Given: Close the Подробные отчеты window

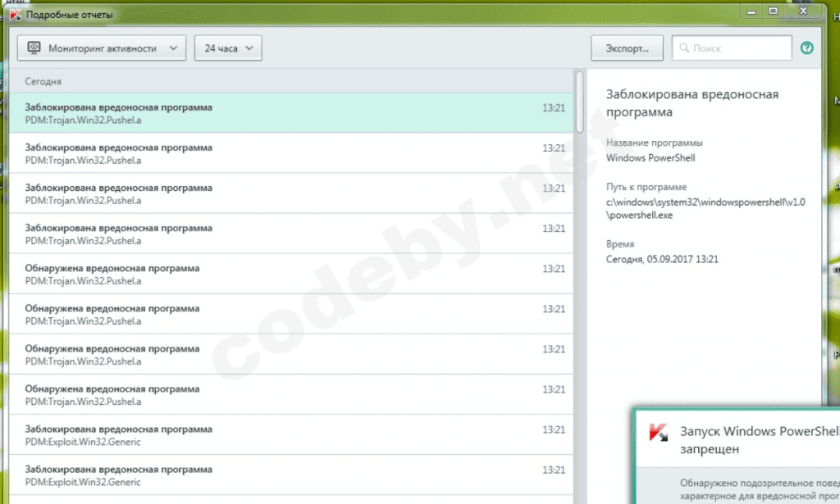Looking at the screenshot, I should [803, 11].
